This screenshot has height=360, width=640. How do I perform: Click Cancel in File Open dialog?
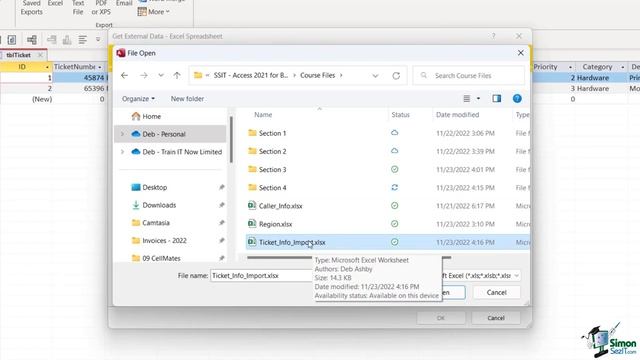[x=496, y=292]
